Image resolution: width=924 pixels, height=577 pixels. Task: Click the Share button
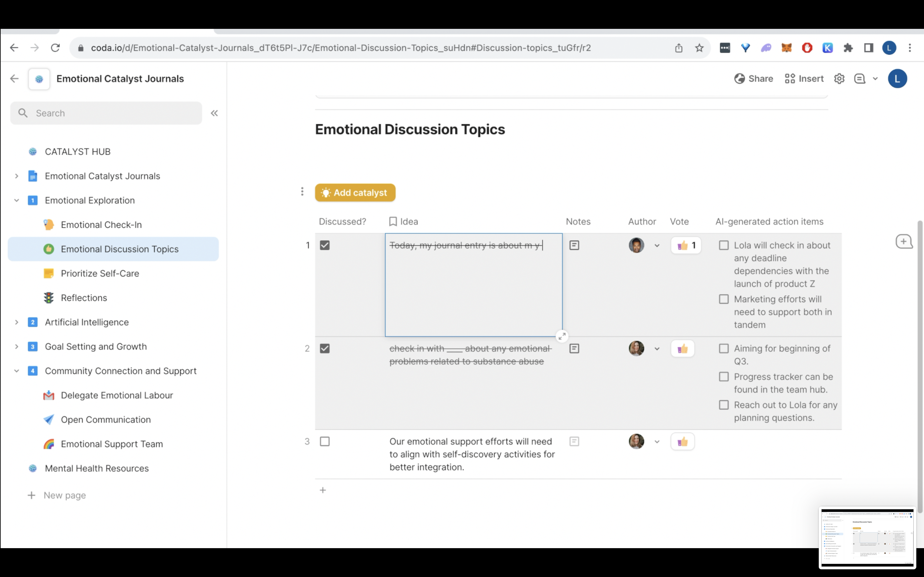click(x=754, y=79)
